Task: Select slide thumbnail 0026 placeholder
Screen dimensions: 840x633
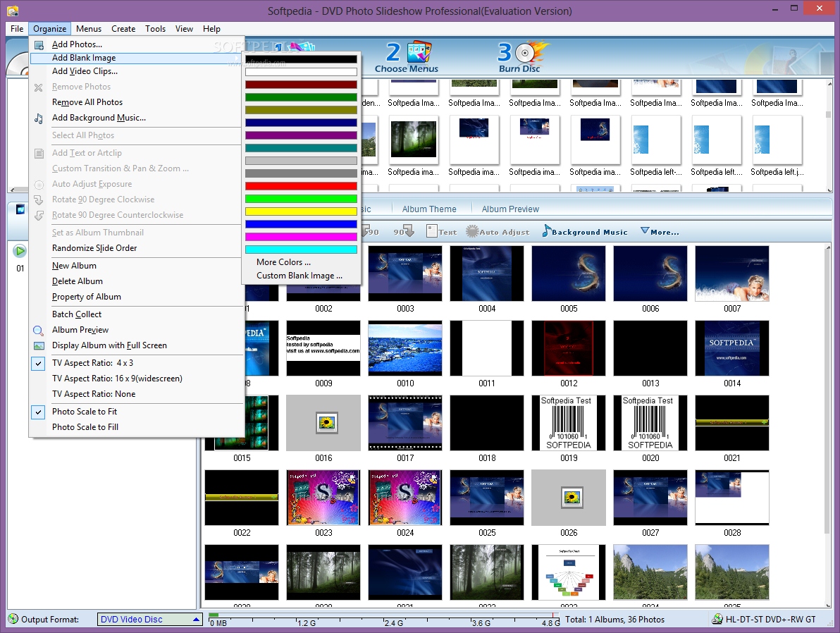Action: (x=569, y=498)
